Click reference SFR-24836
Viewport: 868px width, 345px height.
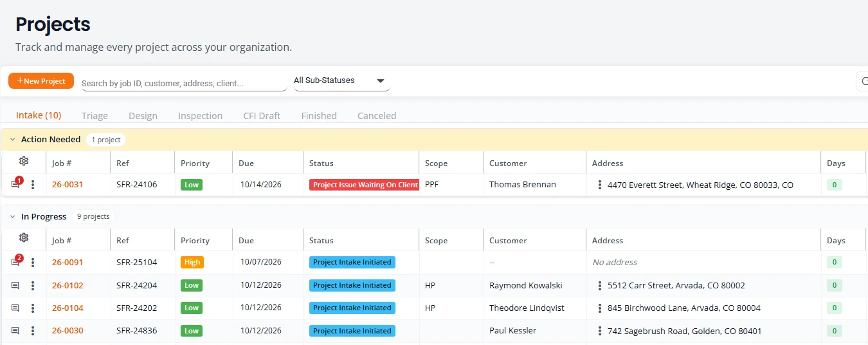click(136, 331)
